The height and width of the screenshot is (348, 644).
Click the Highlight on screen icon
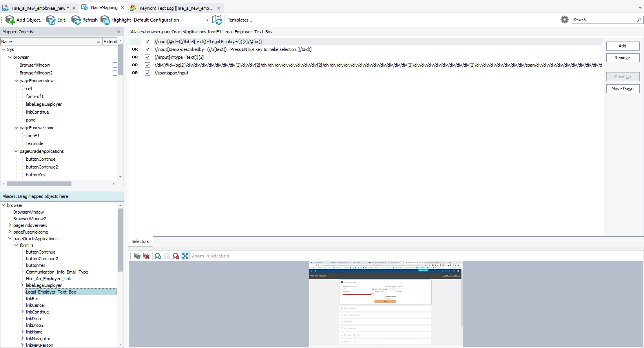click(x=105, y=20)
